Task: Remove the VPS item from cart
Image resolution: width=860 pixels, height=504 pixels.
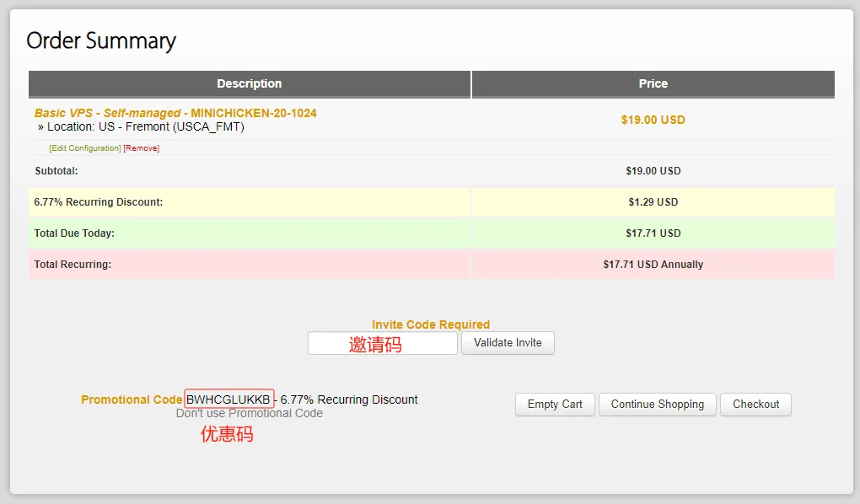Action: 142,148
